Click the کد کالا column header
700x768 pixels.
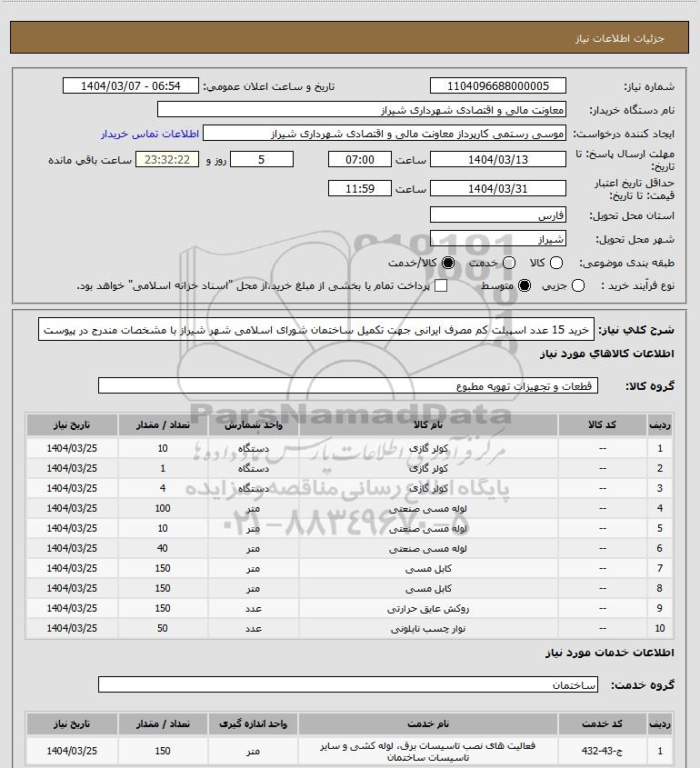tap(602, 424)
